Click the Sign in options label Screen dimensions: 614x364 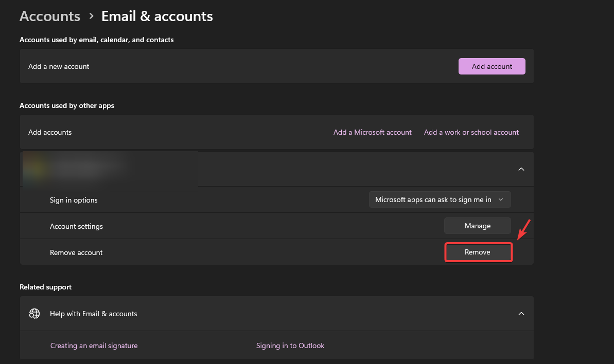coord(74,200)
